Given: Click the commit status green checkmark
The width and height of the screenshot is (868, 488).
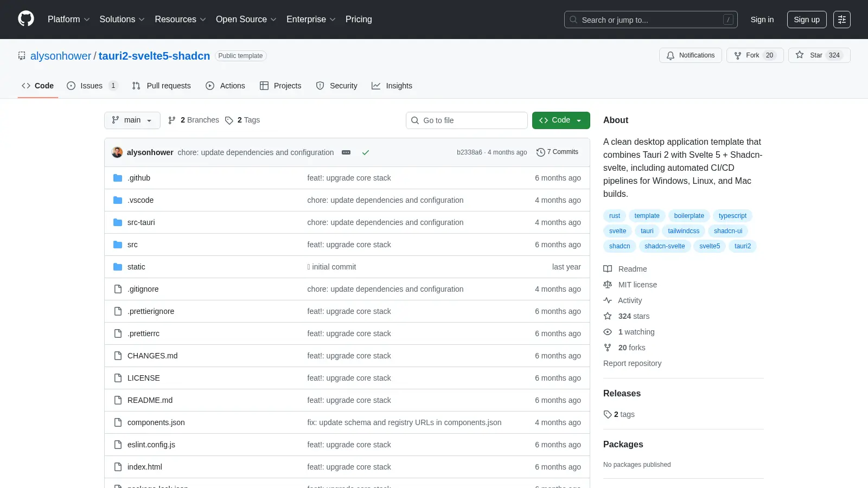Looking at the screenshot, I should point(366,152).
